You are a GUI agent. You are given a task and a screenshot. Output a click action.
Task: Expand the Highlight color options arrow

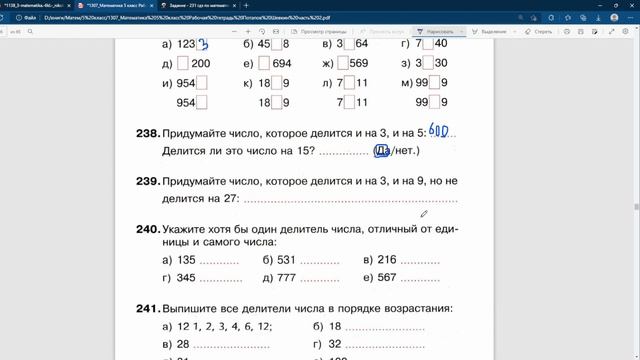(x=514, y=31)
